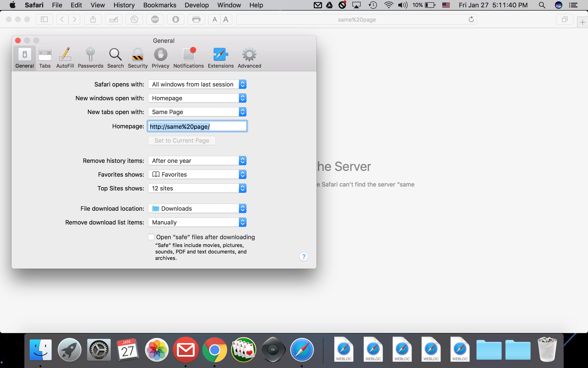Expand the 'New windows open with' dropdown
The width and height of the screenshot is (588, 368).
(197, 98)
